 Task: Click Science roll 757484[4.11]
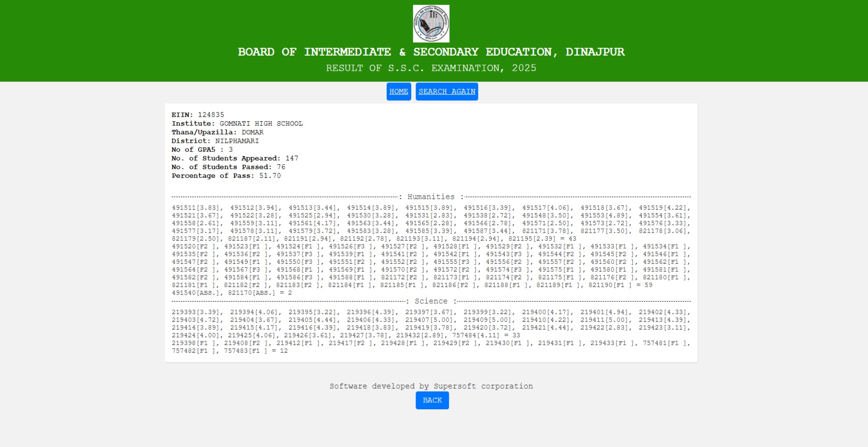(475, 336)
